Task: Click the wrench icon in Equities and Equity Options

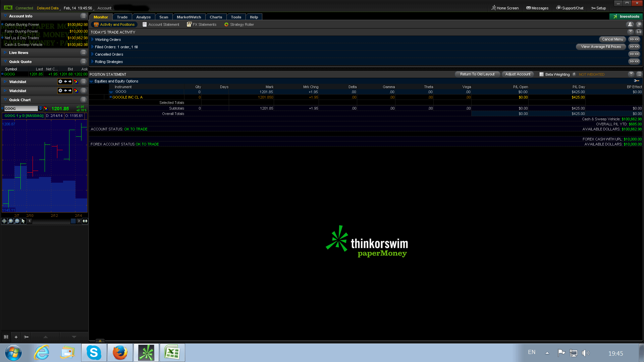Action: click(x=637, y=81)
